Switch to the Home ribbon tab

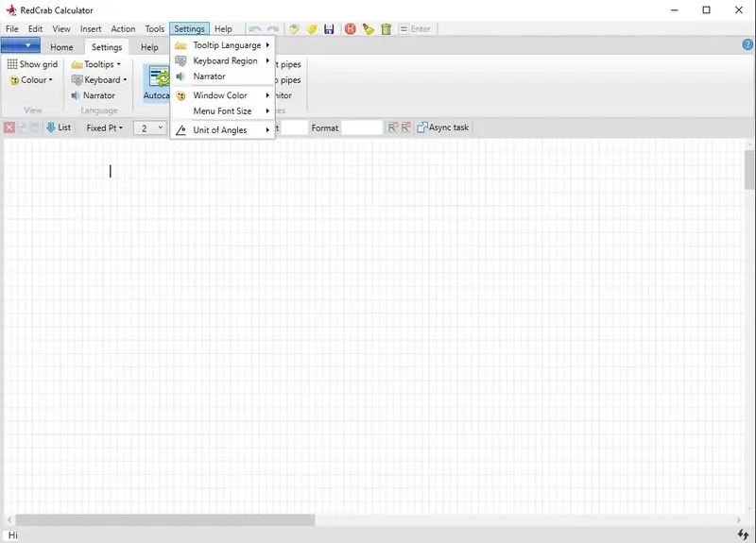pos(61,47)
